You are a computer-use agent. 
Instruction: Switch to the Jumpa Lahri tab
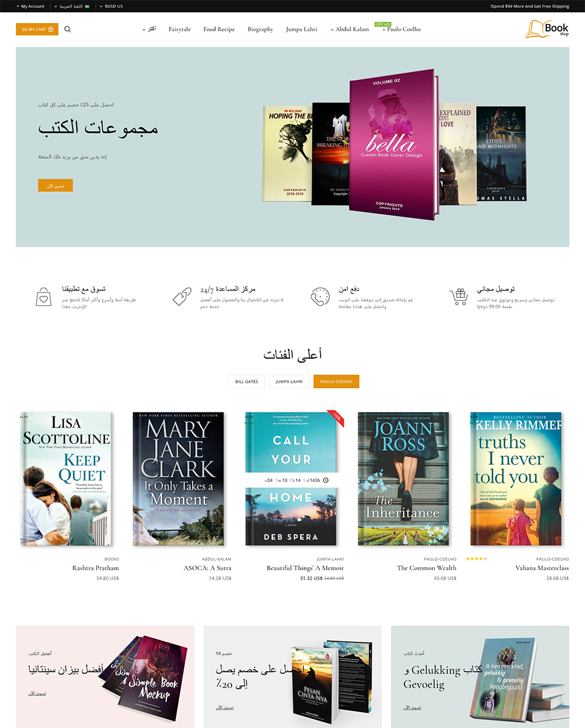289,382
